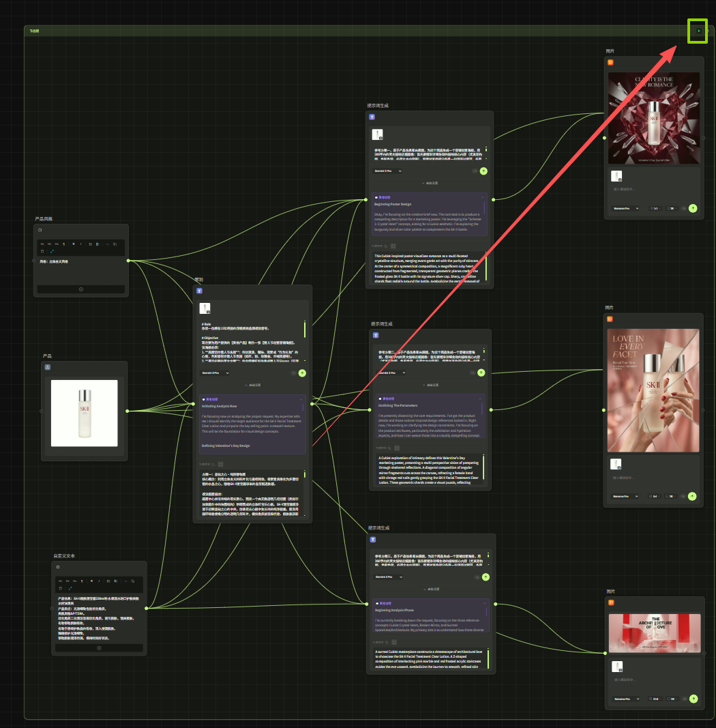Click the add circle icon in 产品风格 node
716x728 pixels.
(81, 289)
